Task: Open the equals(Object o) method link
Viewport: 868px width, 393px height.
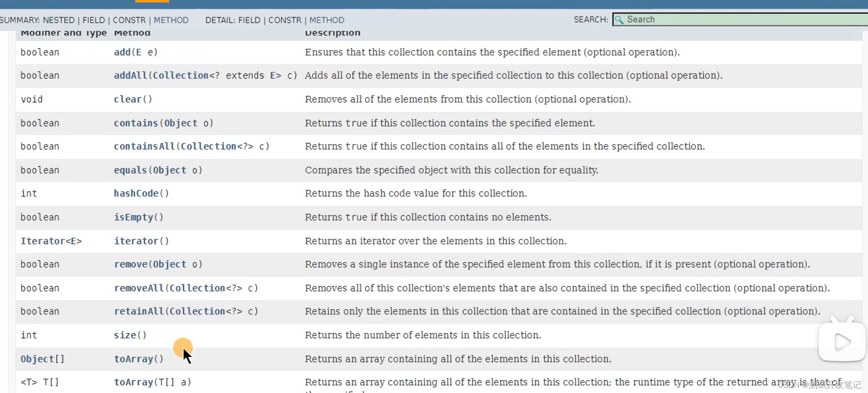Action: click(x=130, y=170)
